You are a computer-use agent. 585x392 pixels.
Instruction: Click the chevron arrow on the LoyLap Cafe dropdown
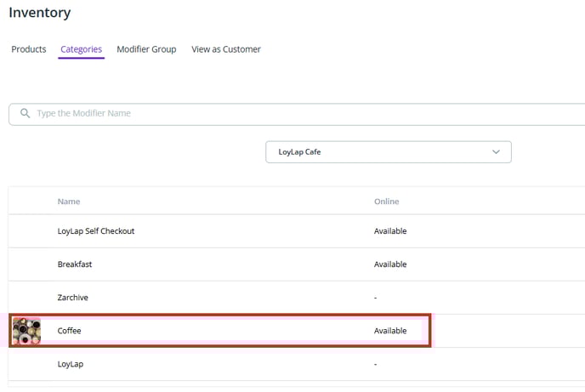pos(497,152)
